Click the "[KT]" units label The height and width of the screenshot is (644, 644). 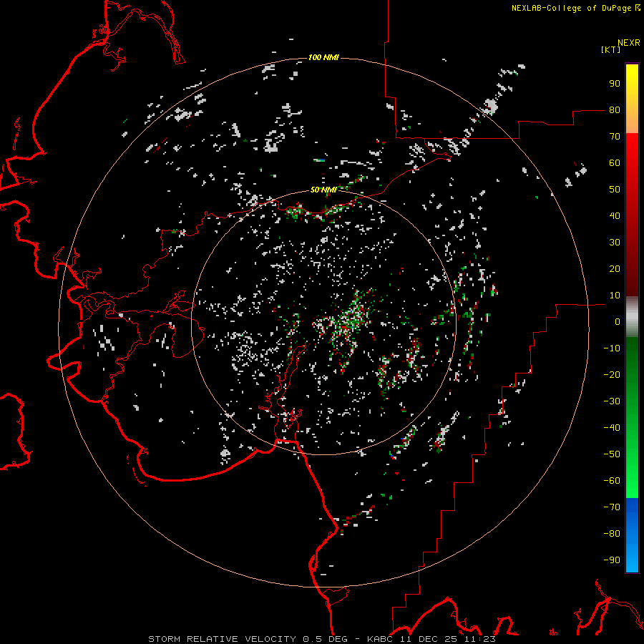pos(611,49)
